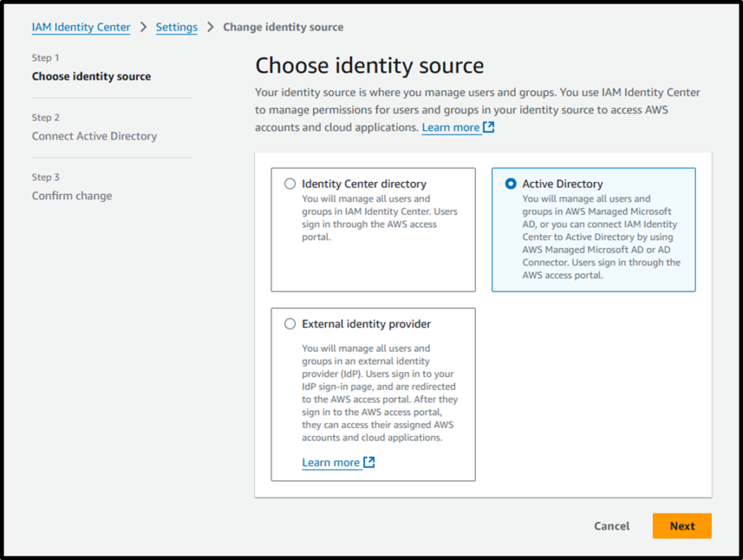Image resolution: width=743 pixels, height=560 pixels.
Task: Jump to Step 3 Confirm change
Action: (x=72, y=195)
